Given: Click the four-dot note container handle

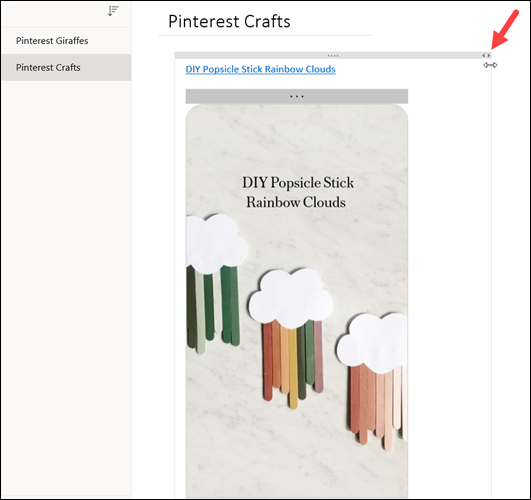Looking at the screenshot, I should [x=333, y=56].
